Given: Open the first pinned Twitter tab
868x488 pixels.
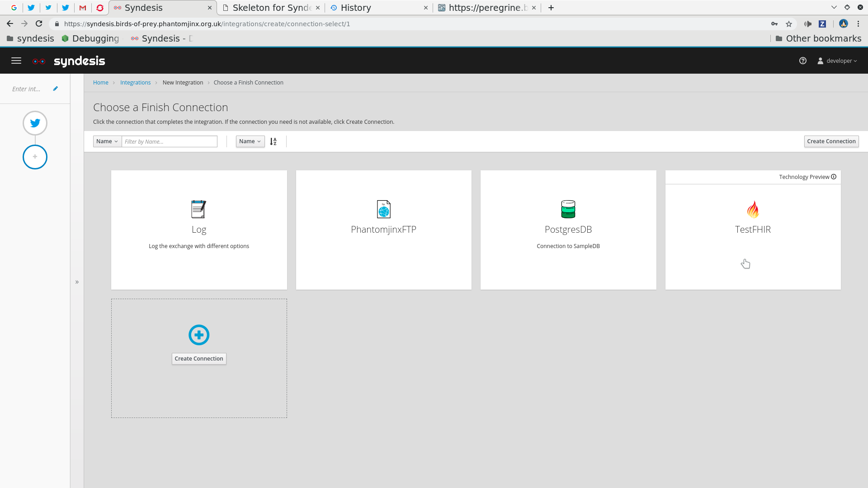Looking at the screenshot, I should tap(31, 8).
